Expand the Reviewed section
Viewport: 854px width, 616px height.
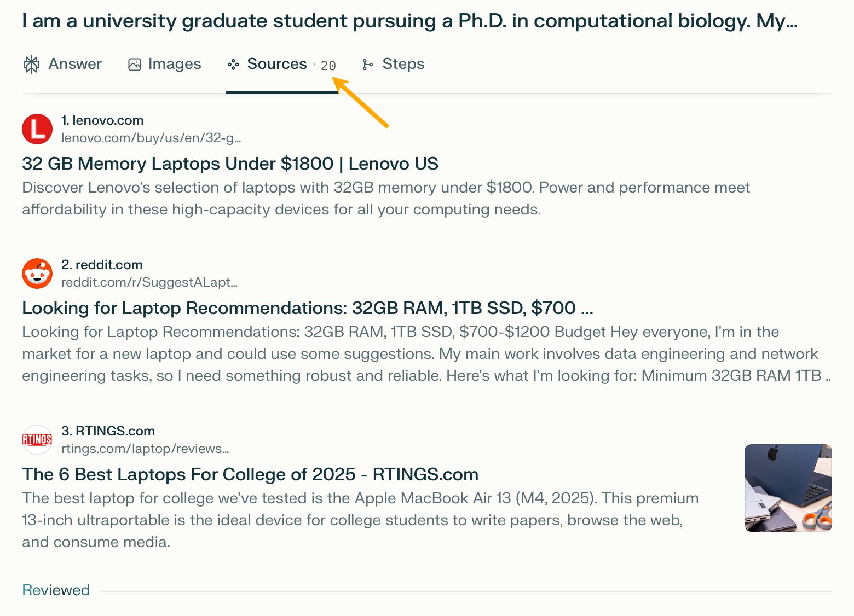55,590
